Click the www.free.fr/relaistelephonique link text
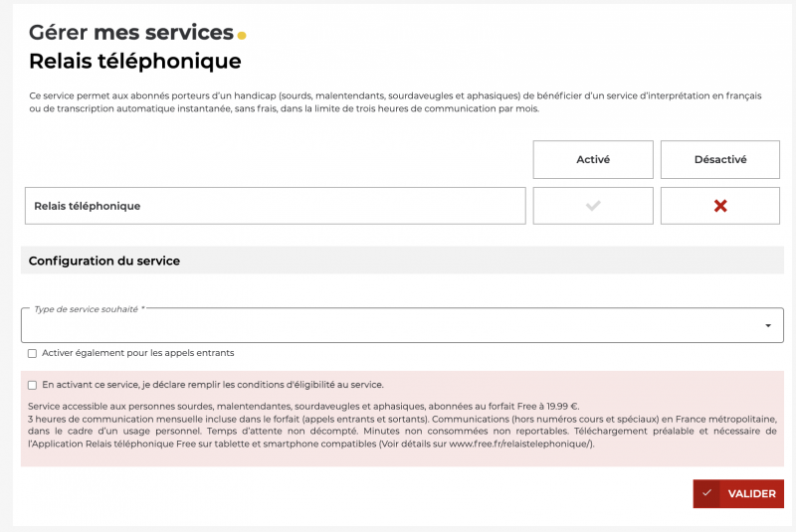Screen dimensions: 796x532 pos(519,443)
